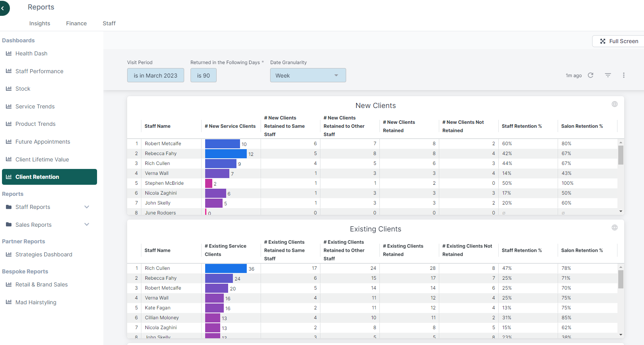Click the expand icon in Full Screen button
Image resolution: width=644 pixels, height=345 pixels.
pos(603,41)
